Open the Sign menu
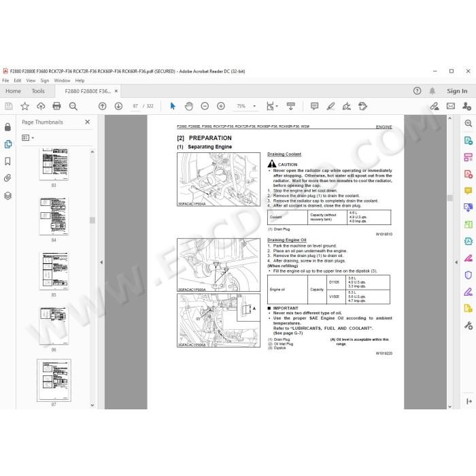The image size is (476, 476). (45, 80)
